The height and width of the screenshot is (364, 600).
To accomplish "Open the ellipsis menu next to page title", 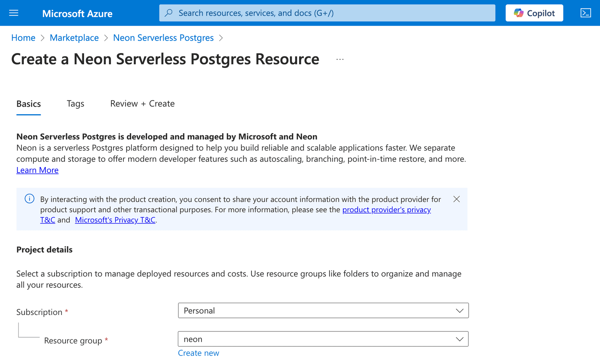I will [x=340, y=59].
